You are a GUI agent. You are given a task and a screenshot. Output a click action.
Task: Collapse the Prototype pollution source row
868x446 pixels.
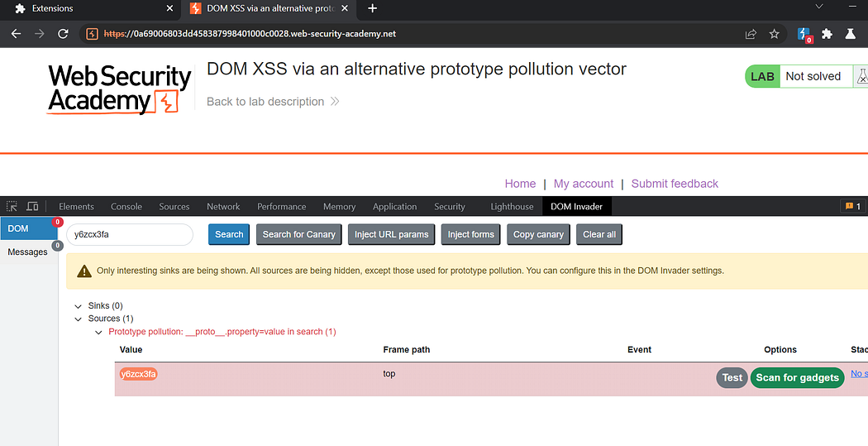coord(98,332)
